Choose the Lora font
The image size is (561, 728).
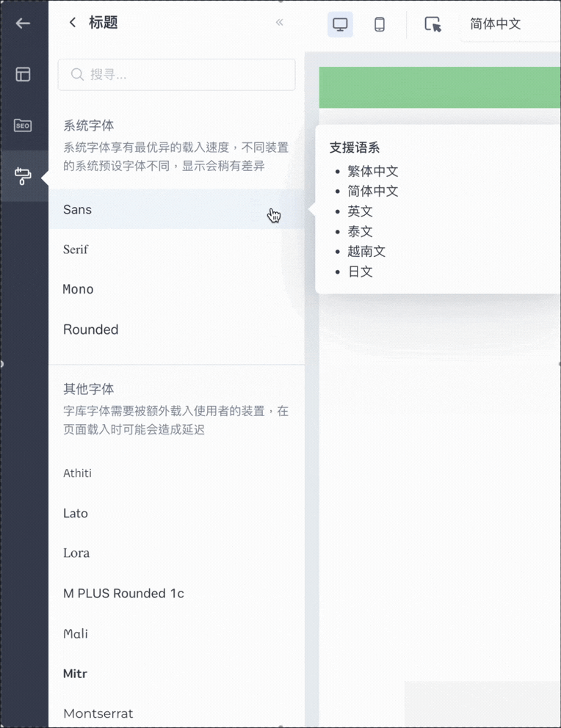click(x=176, y=553)
